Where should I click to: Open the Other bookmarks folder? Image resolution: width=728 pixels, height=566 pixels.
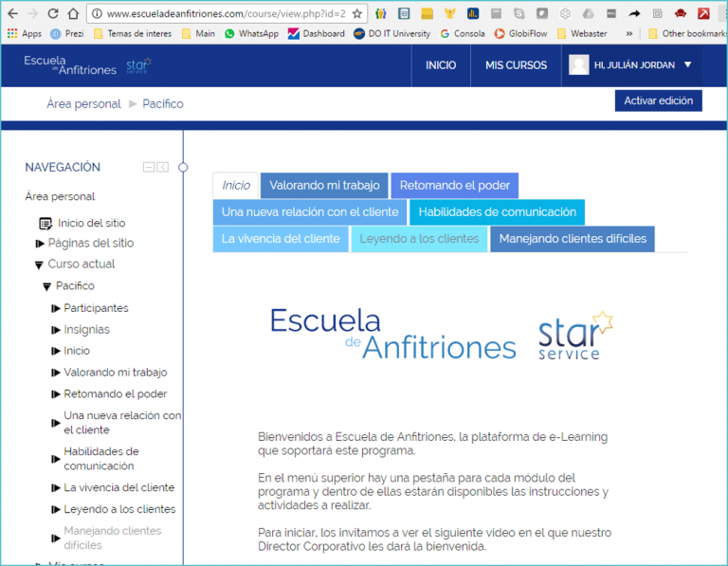tap(687, 33)
